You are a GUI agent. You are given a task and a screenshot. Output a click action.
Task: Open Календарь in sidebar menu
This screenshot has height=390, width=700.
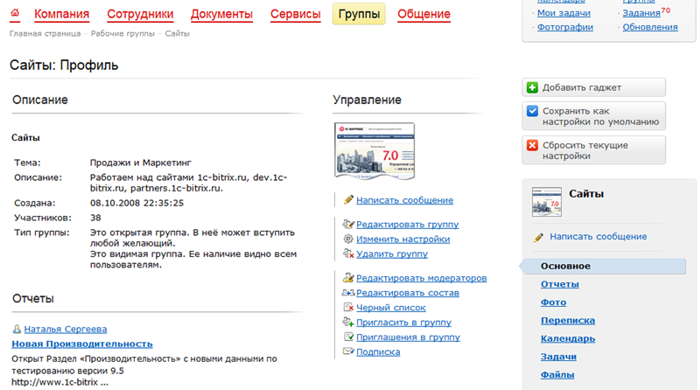pyautogui.click(x=567, y=338)
